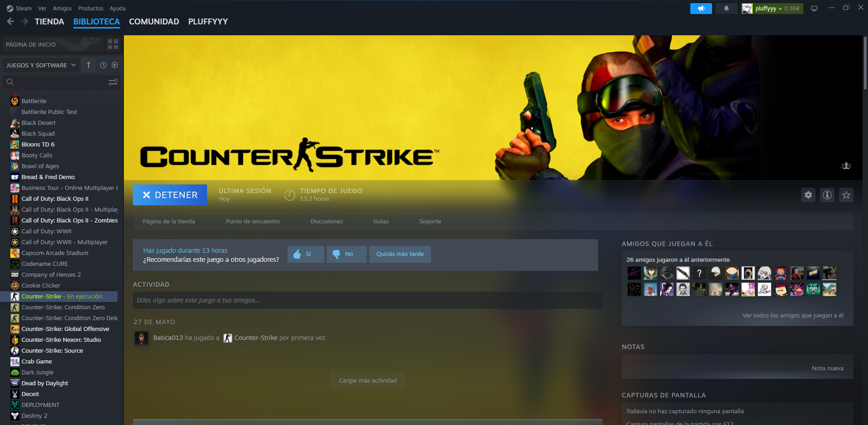Stop the game with Detener button
This screenshot has width=868, height=425.
tap(170, 195)
